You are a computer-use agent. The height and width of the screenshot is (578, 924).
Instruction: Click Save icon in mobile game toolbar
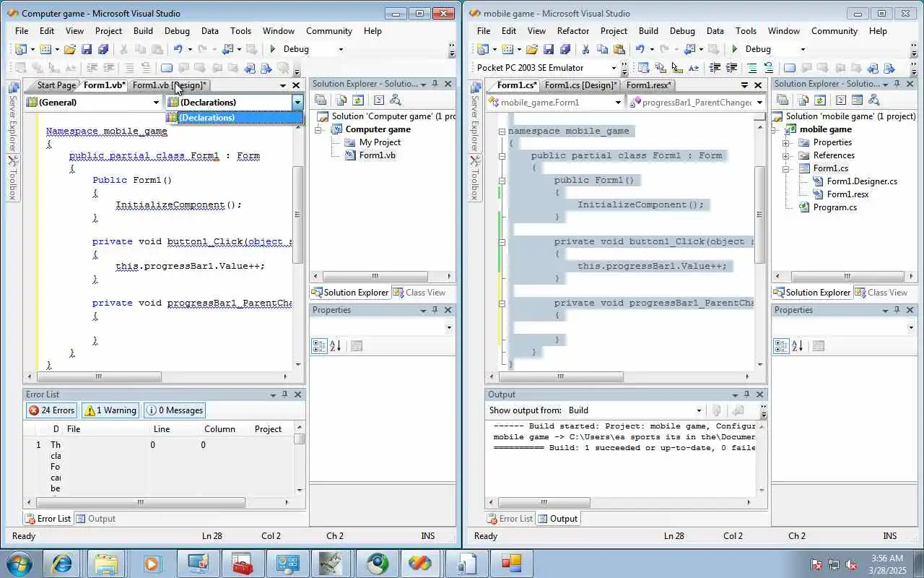549,49
